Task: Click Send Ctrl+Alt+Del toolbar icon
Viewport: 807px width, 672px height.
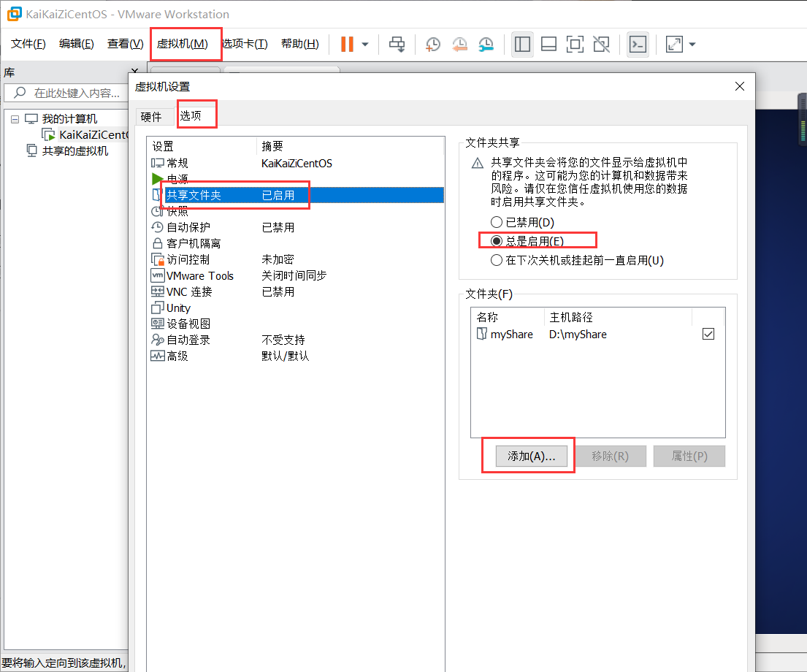Action: click(397, 45)
